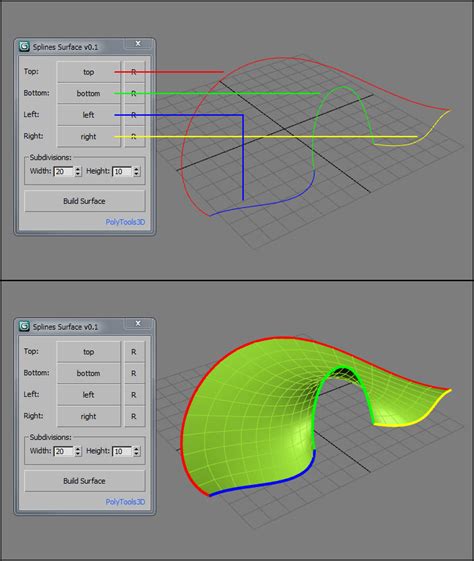Click Build Surface in the upper dialog
The height and width of the screenshot is (561, 474).
point(84,201)
